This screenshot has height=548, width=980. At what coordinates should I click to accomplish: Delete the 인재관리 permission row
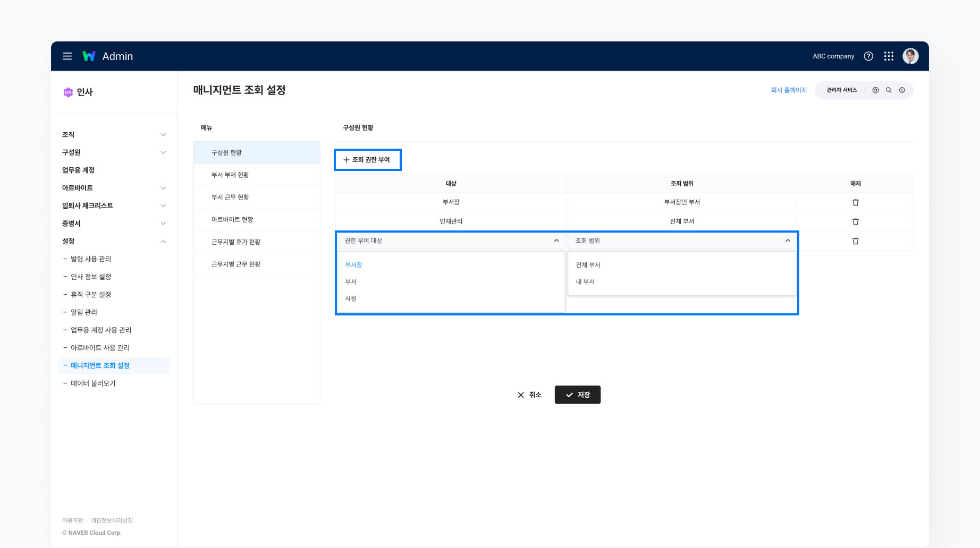point(855,221)
